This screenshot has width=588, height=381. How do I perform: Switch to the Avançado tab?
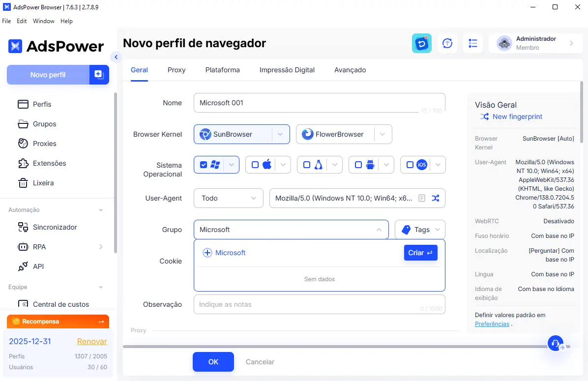click(350, 70)
